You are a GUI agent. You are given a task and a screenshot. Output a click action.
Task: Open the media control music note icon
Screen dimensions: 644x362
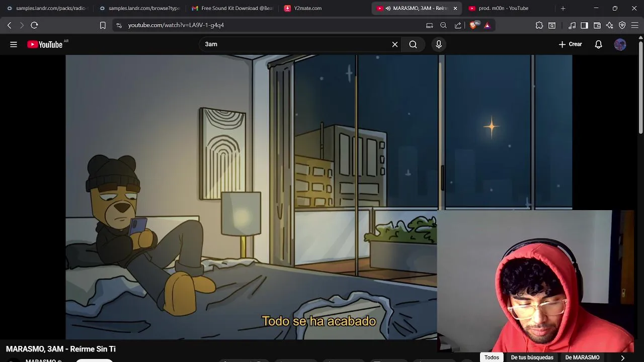click(572, 25)
